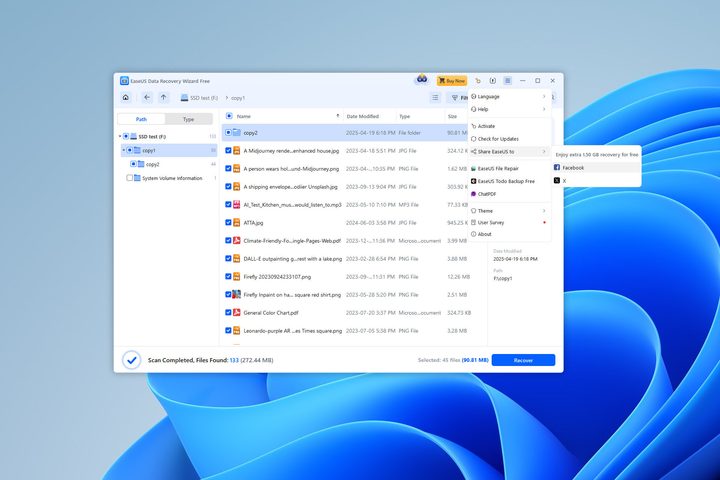Open the Language submenu
This screenshot has height=480, width=720.
coord(509,96)
